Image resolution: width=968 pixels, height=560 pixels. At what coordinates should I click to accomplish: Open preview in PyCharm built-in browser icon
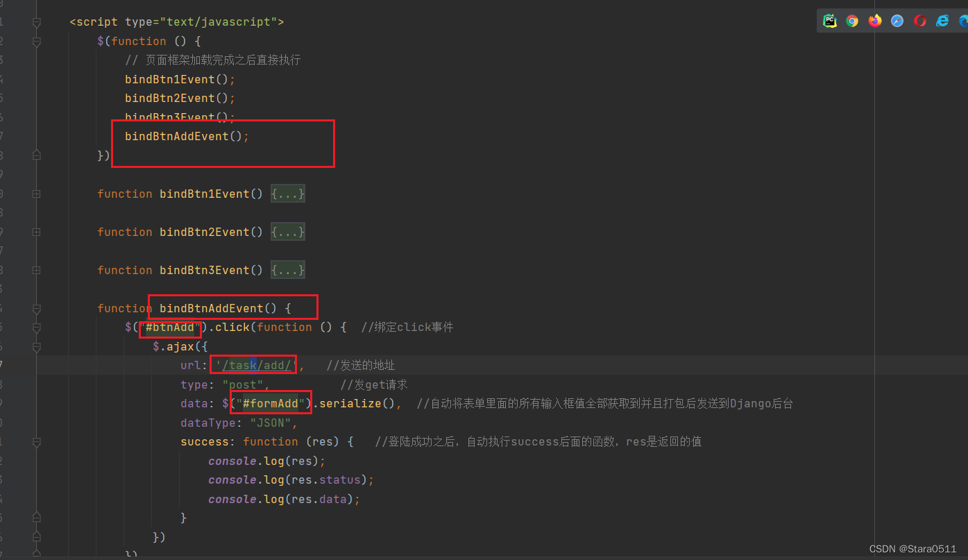click(x=830, y=21)
